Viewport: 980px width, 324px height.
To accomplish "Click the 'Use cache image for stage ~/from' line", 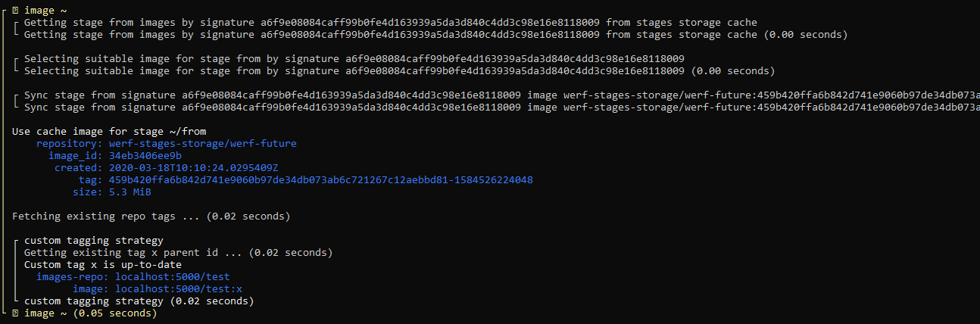I will click(x=109, y=132).
